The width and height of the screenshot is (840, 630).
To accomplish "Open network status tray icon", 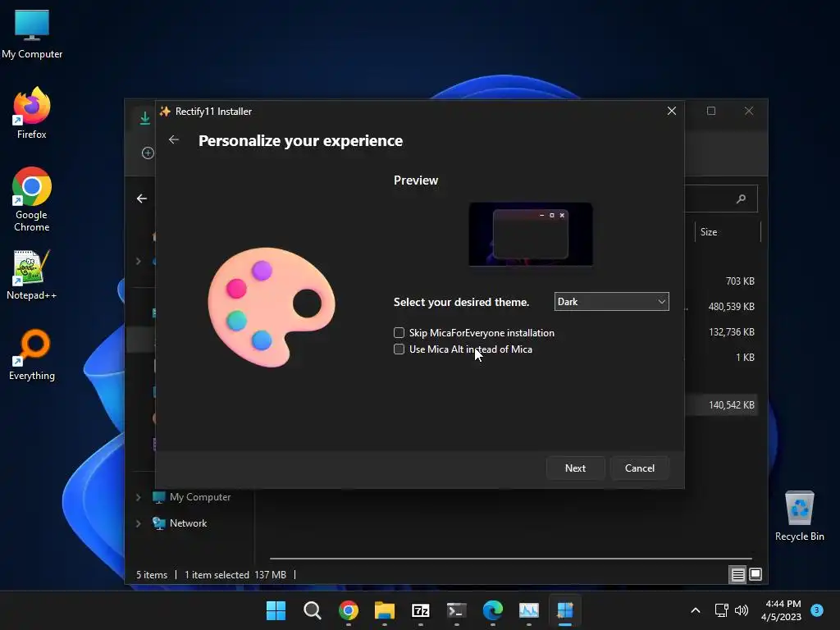I will click(x=722, y=610).
